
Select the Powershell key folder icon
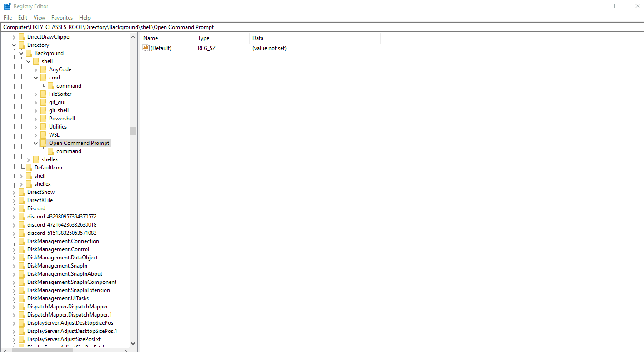point(43,118)
